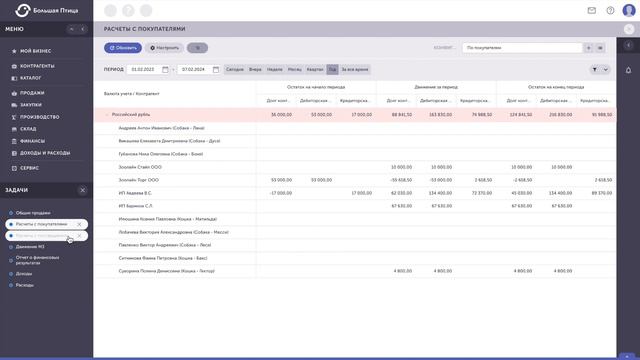This screenshot has width=640, height=360.
Task: Open Финансы in the menu
Action: click(32, 141)
